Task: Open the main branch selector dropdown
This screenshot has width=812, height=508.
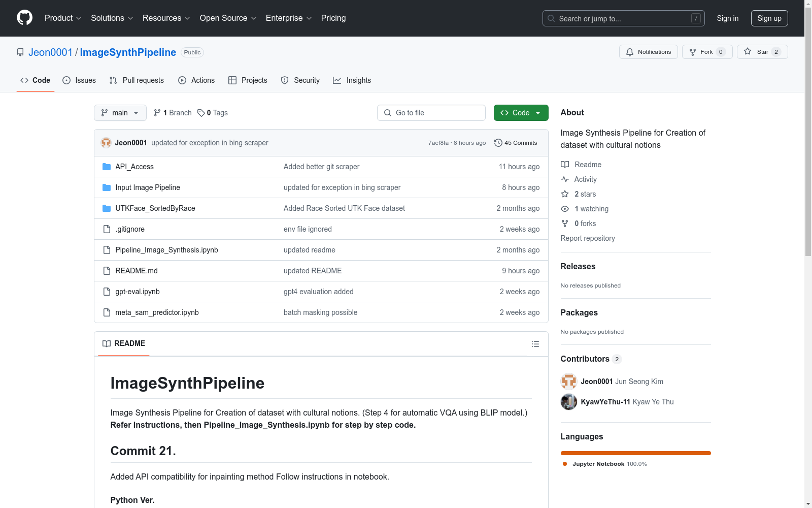Action: click(120, 113)
